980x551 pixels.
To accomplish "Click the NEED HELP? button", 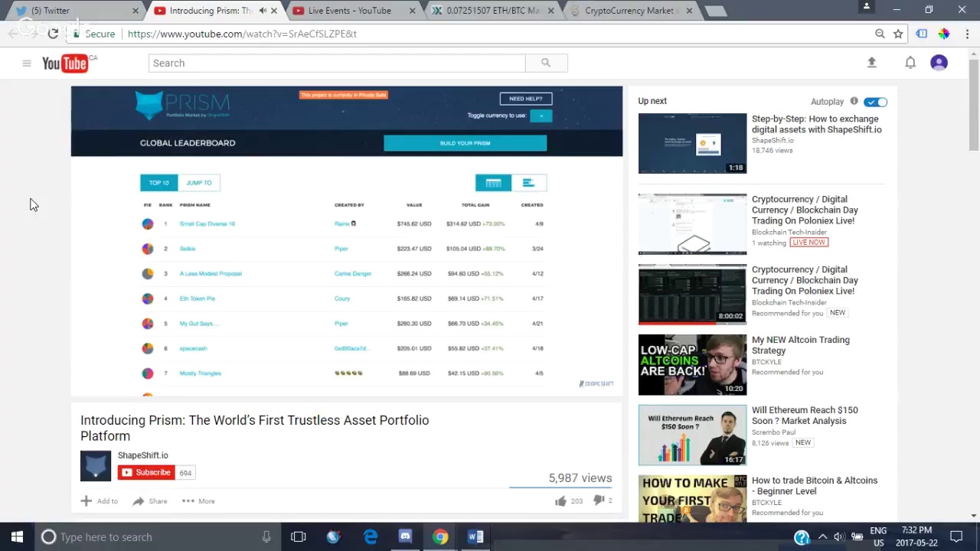I will click(x=525, y=99).
